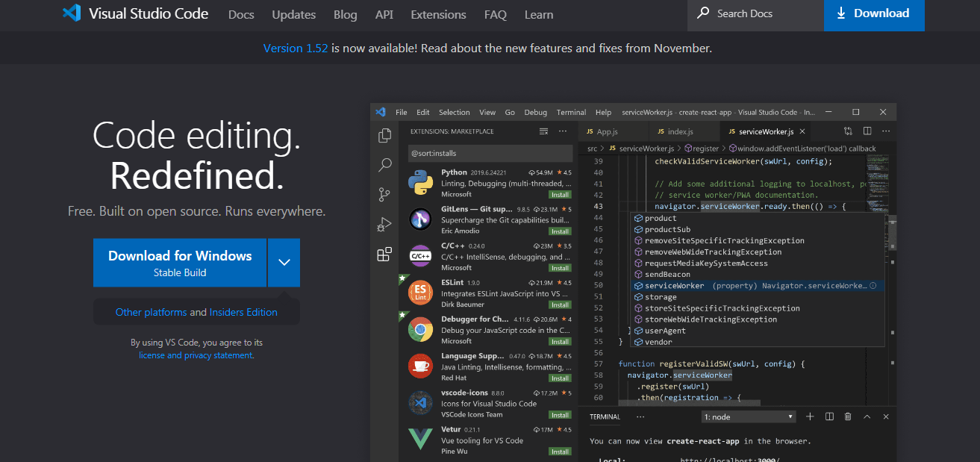Click the Vetur extension icon
Viewport: 980px width, 462px height.
point(421,440)
